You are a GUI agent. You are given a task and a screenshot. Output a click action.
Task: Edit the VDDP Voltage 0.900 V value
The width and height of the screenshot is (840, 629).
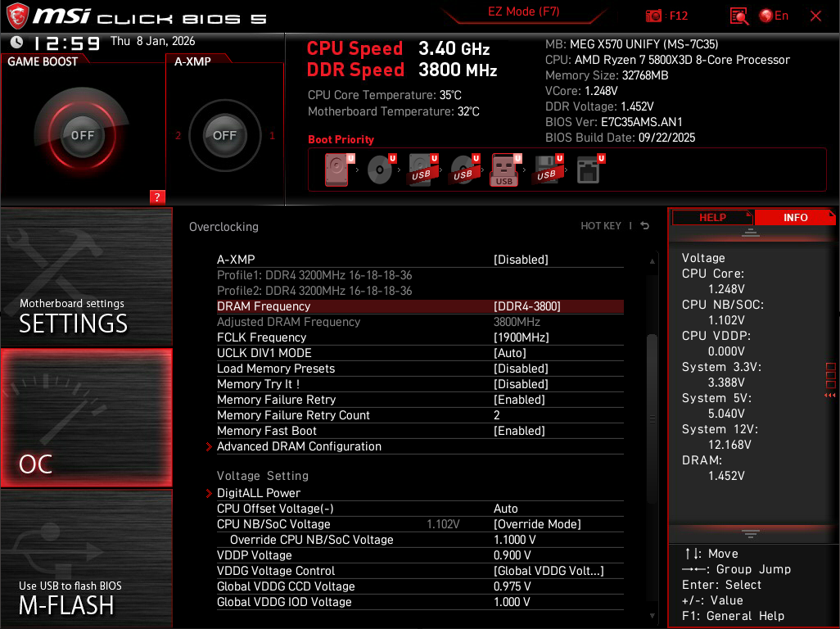click(420, 555)
